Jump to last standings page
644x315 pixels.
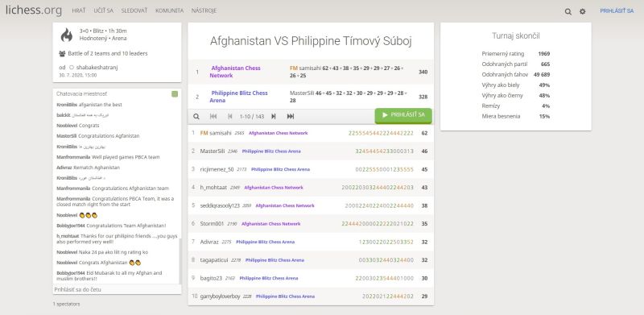pyautogui.click(x=291, y=116)
